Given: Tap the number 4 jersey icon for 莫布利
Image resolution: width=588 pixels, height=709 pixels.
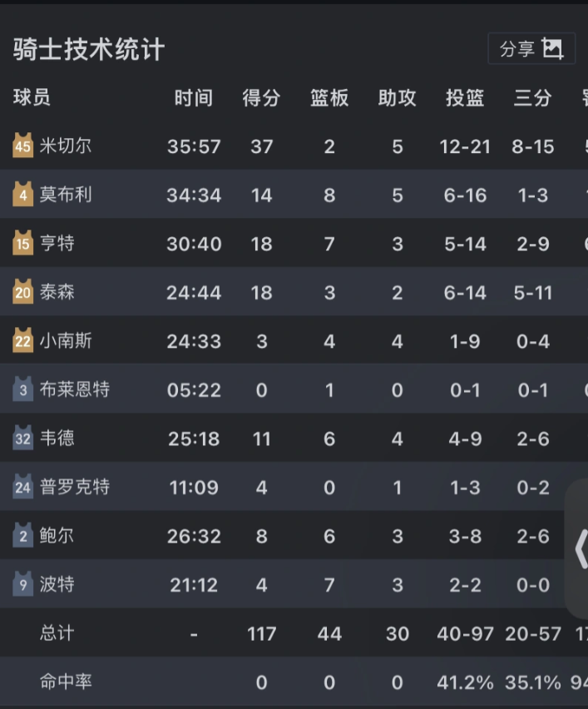Looking at the screenshot, I should coord(22,195).
